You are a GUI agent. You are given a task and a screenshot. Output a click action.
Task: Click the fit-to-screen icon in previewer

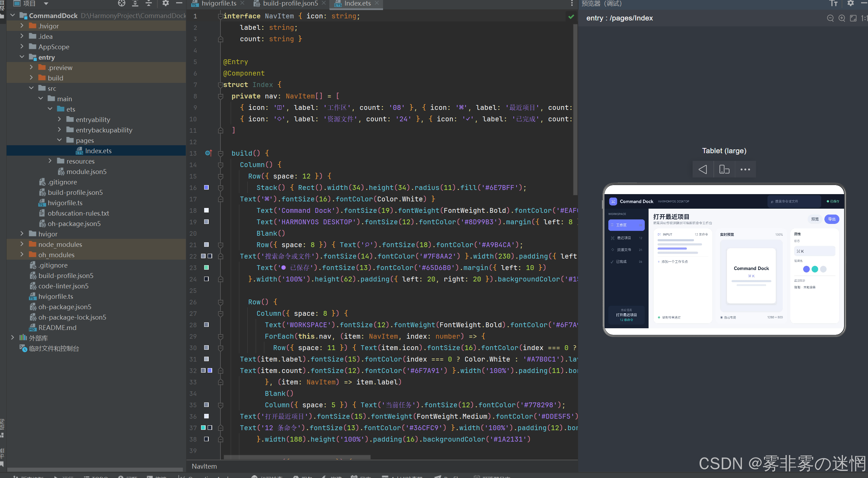[x=853, y=18]
